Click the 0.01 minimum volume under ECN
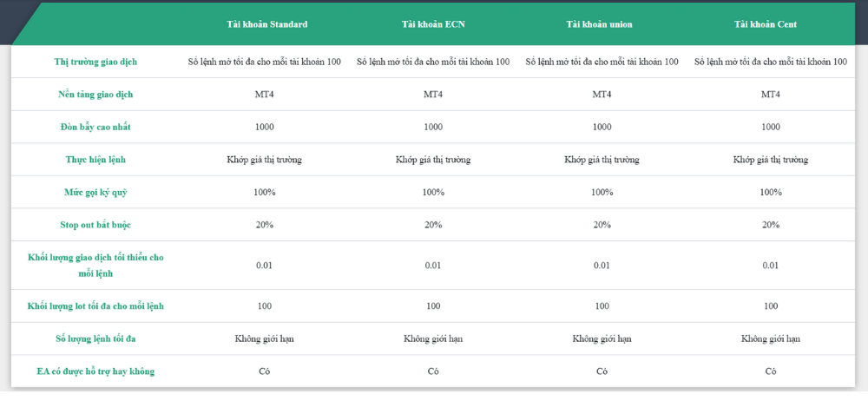Viewport: 868px width, 401px height. tap(433, 265)
